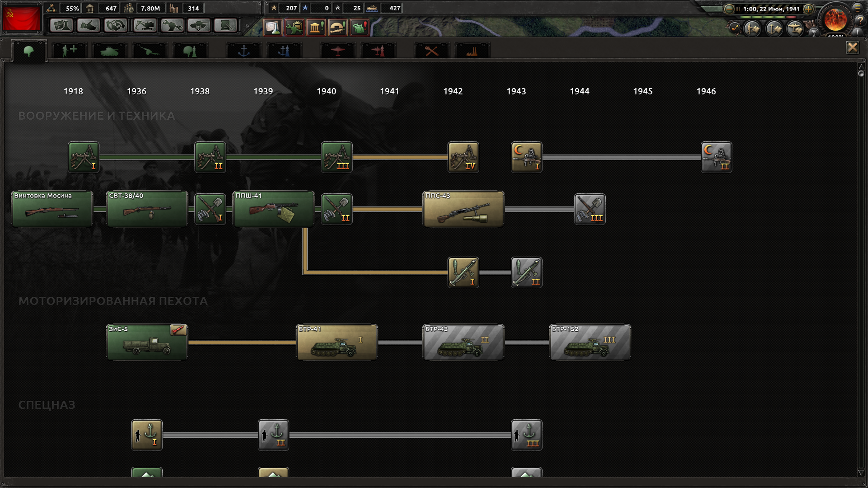The image size is (868, 488).
Task: Open the naval anchor technology tab
Action: 244,51
